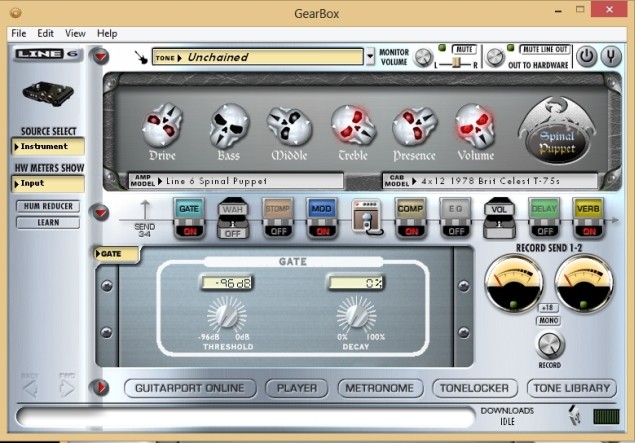This screenshot has height=443, width=635.
Task: Toggle MUTE LINE OUT
Action: pyautogui.click(x=545, y=49)
